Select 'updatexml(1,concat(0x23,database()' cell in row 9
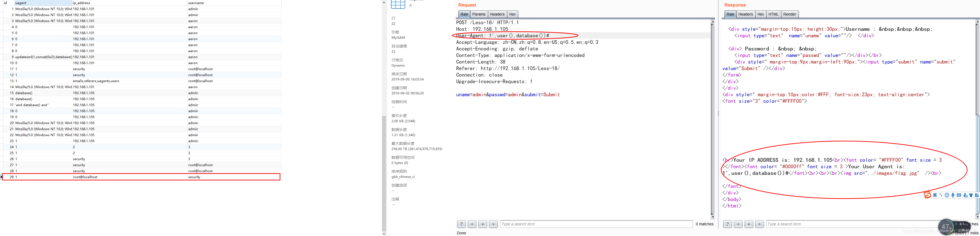Viewport: 980px width, 236px height. click(x=43, y=57)
